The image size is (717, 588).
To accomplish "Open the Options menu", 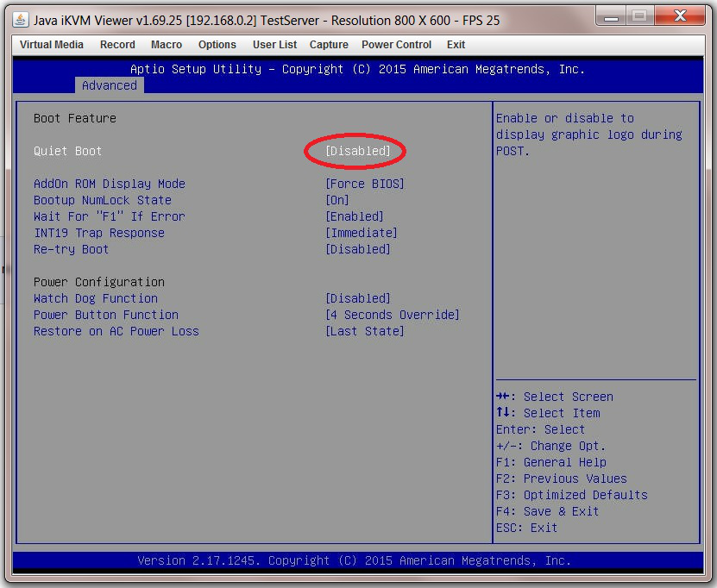I will 217,45.
